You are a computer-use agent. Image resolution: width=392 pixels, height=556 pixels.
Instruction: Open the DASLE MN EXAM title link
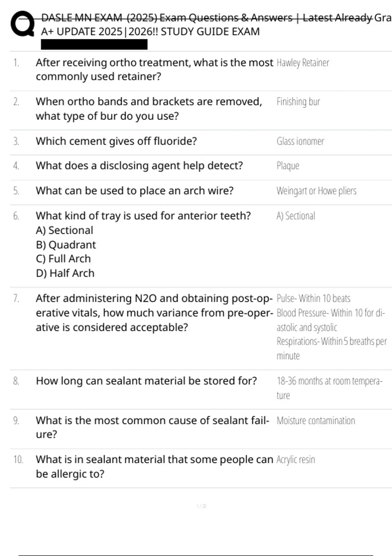(x=216, y=25)
